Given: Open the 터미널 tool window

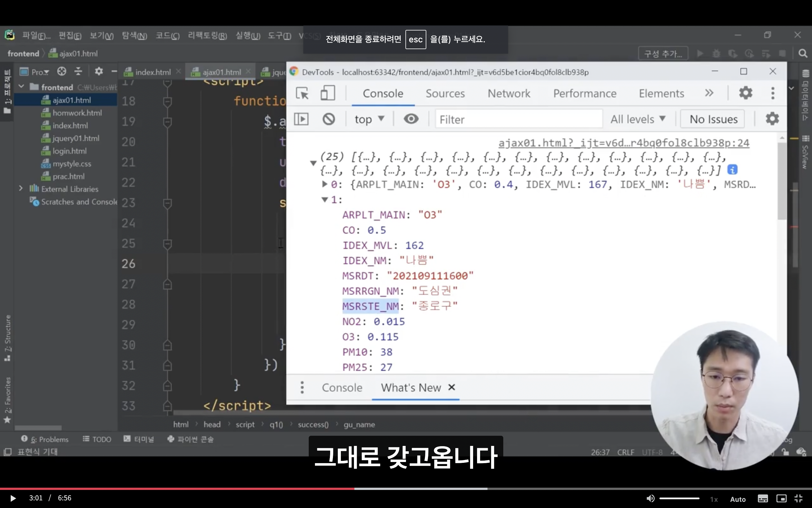Looking at the screenshot, I should pos(139,439).
